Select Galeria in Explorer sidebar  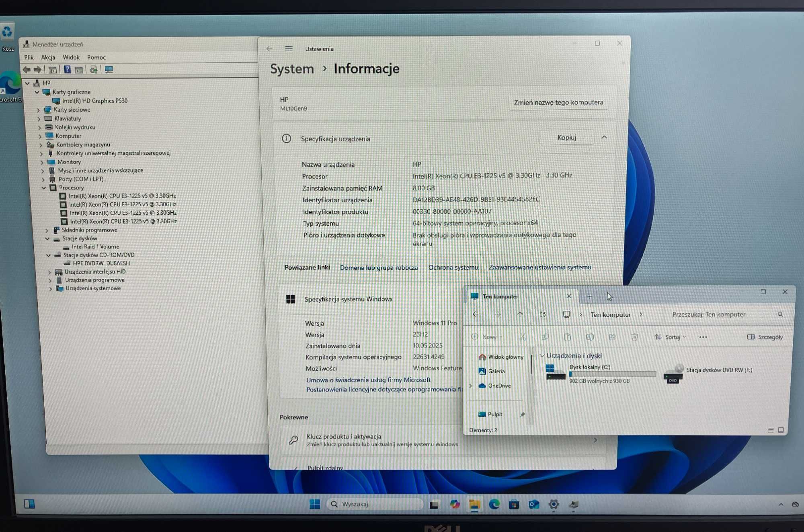[x=492, y=372]
